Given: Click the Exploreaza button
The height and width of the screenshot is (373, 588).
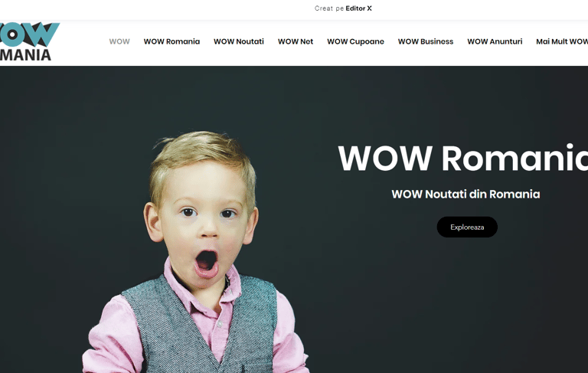Looking at the screenshot, I should coord(467,227).
